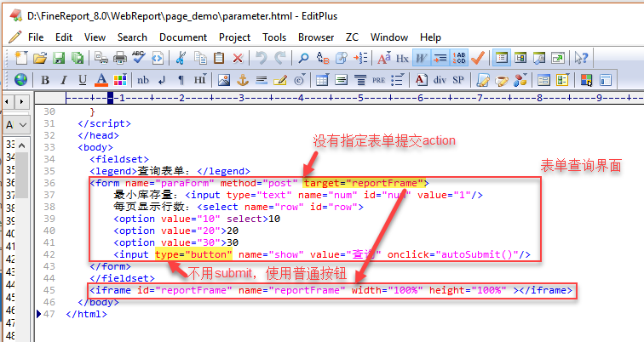The height and width of the screenshot is (342, 644).
Task: Open the font size Aa dropdown
Action: 384,58
